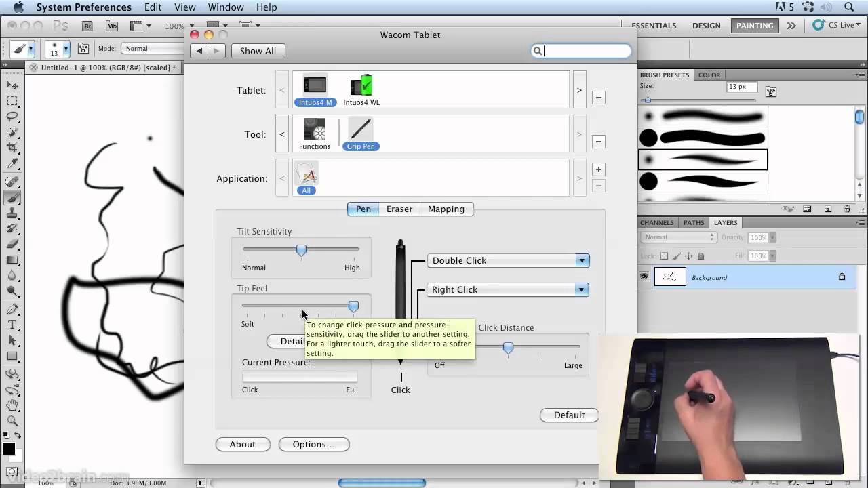Image resolution: width=868 pixels, height=488 pixels.
Task: Select the Gradient tool
Action: [12, 260]
